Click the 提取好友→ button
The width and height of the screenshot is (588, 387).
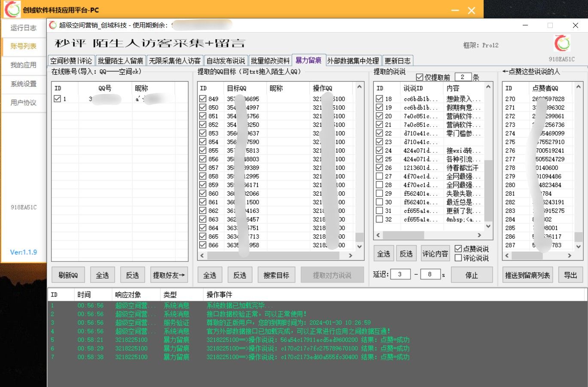coord(169,275)
